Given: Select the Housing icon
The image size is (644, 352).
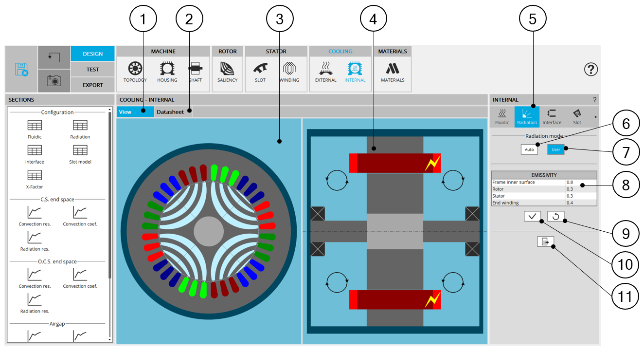Looking at the screenshot, I should pyautogui.click(x=167, y=72).
